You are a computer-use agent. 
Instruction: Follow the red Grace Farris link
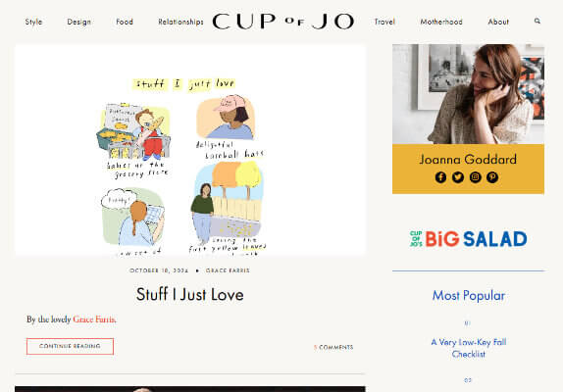pyautogui.click(x=94, y=319)
